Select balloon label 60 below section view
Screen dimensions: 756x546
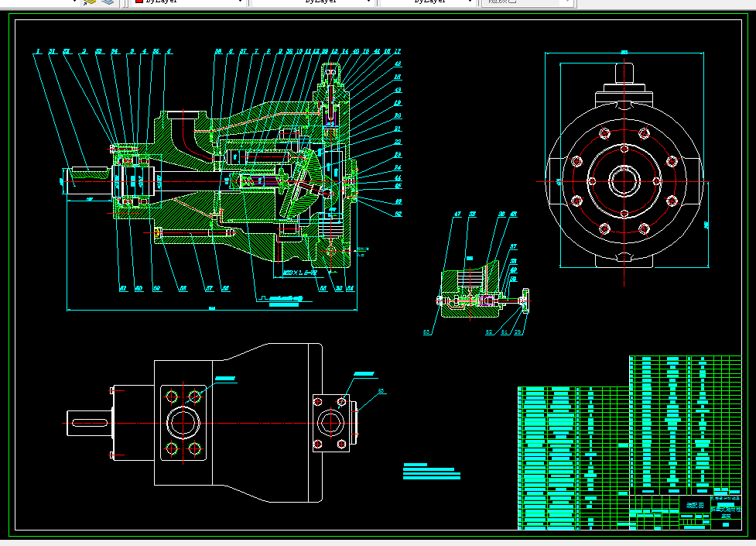[139, 288]
